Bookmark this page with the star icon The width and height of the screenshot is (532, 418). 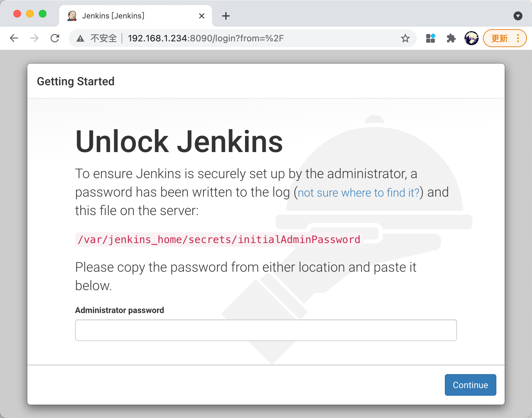click(x=405, y=38)
